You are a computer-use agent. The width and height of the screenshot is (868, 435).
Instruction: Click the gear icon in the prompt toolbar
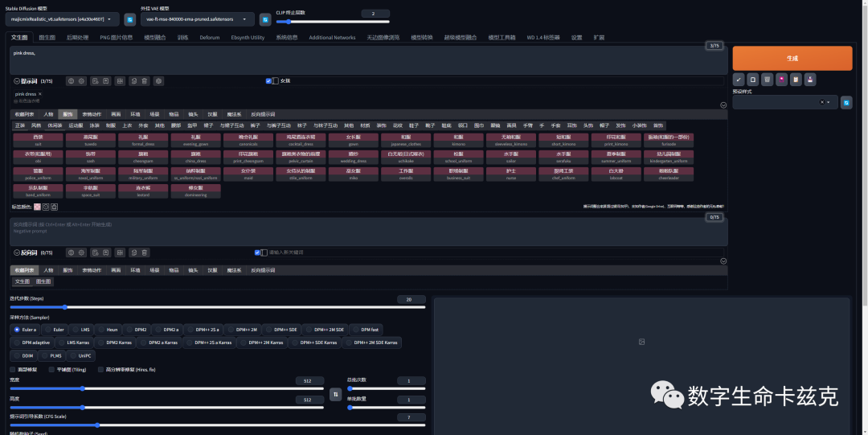click(81, 81)
